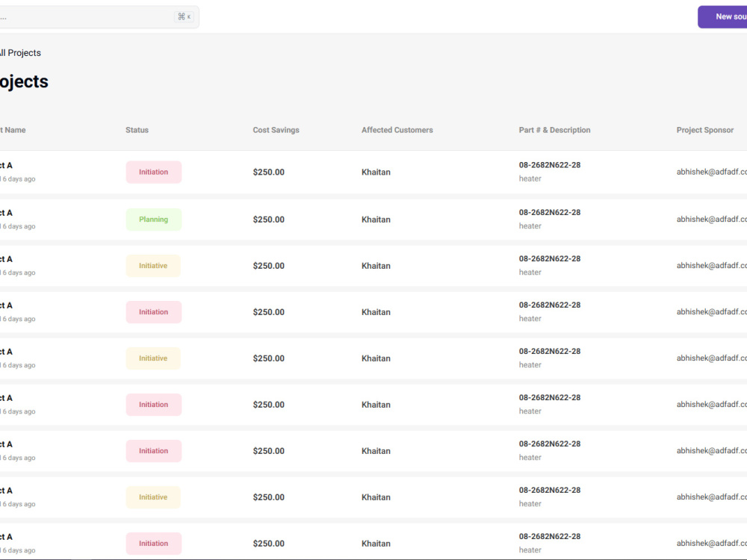Image resolution: width=747 pixels, height=560 pixels.
Task: Focus the search field at top
Action: [x=99, y=16]
